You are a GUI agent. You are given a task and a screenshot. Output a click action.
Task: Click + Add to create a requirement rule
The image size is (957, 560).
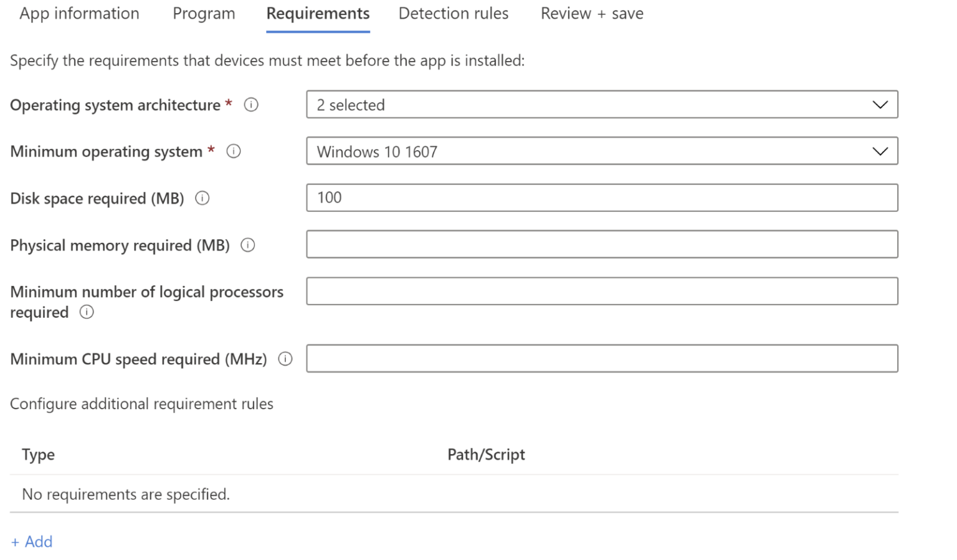coord(31,541)
